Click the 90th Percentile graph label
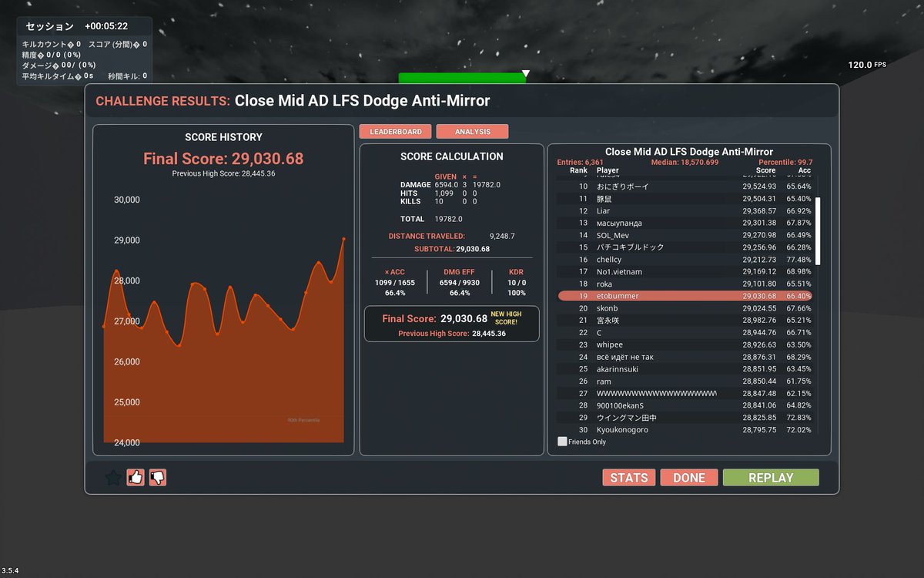924x578 pixels. [303, 420]
